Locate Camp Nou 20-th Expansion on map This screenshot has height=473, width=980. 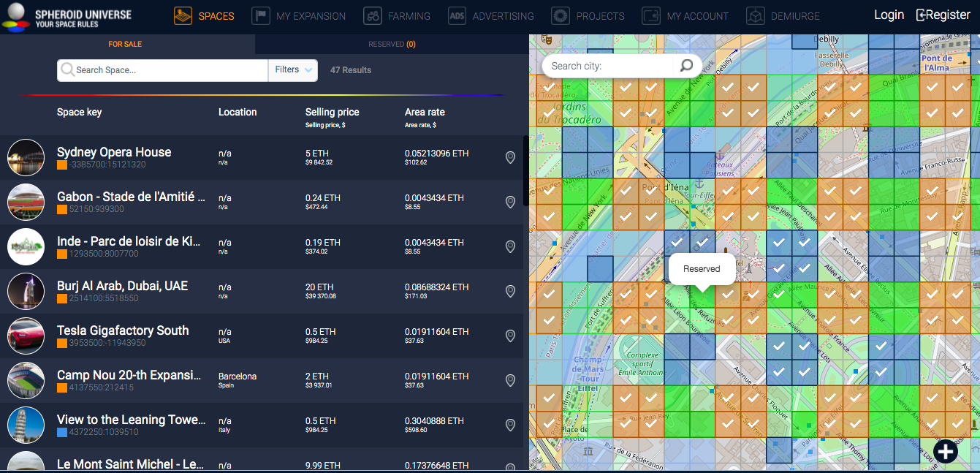(510, 380)
